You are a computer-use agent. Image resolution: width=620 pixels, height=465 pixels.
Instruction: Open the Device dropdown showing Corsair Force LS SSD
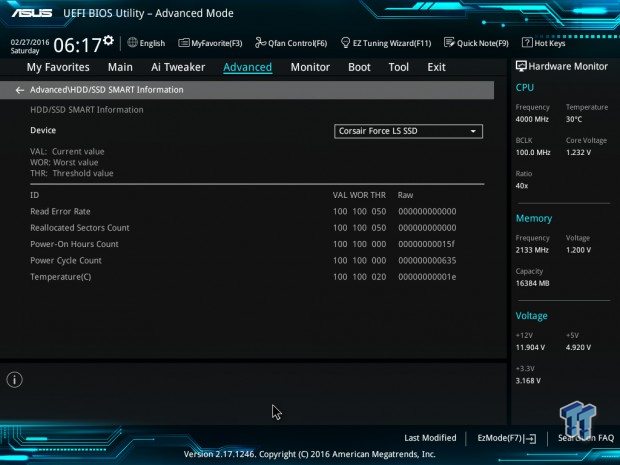coord(408,131)
